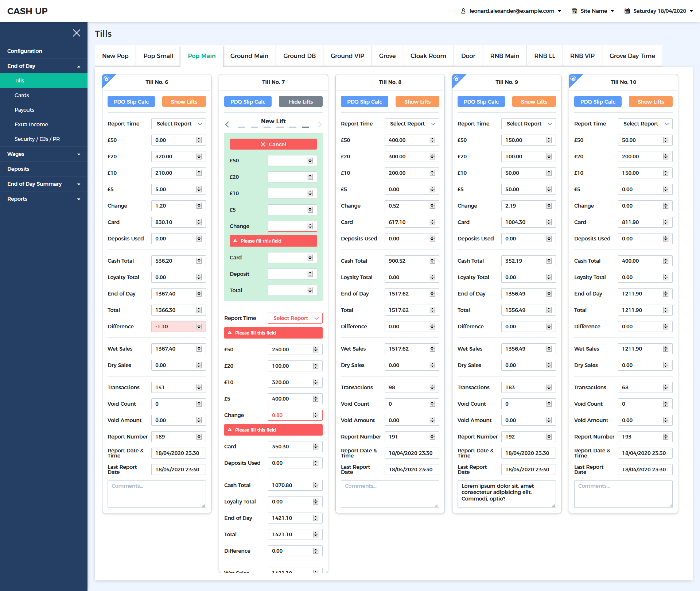Click the gear corner badge on Till No. 10

(x=573, y=78)
